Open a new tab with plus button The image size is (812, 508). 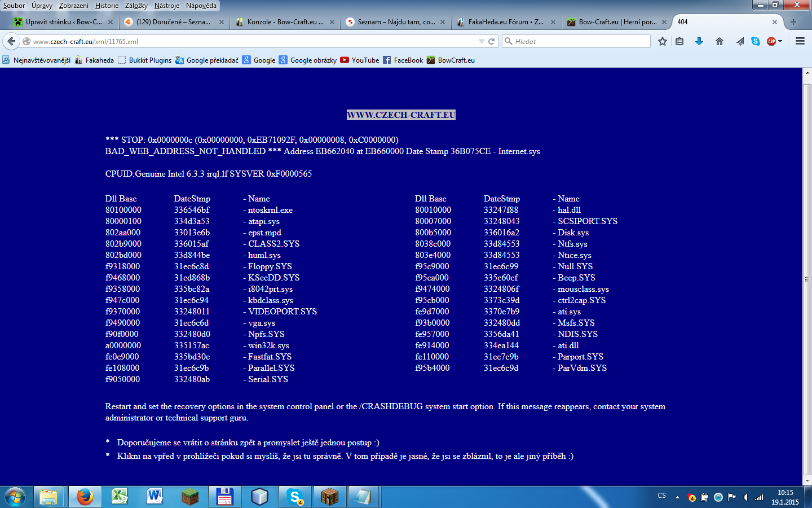[x=793, y=22]
